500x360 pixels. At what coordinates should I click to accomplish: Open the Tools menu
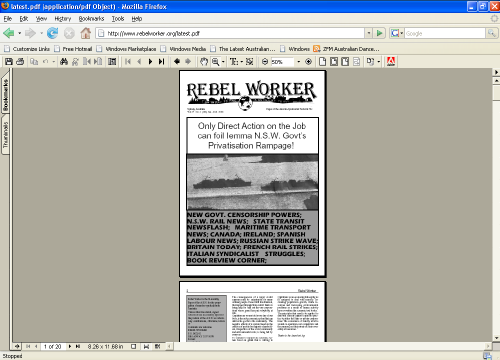[x=118, y=19]
